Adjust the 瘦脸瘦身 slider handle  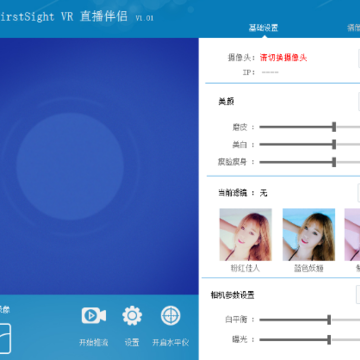[334, 162]
